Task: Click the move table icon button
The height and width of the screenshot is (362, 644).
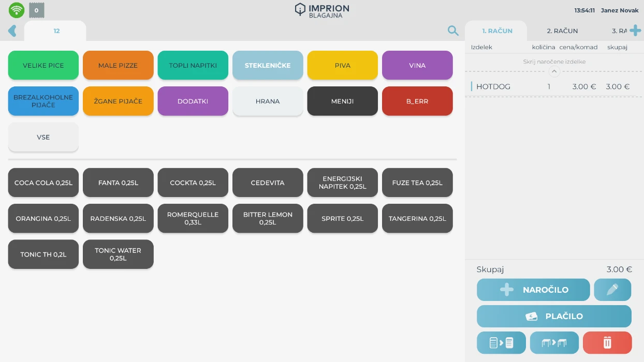Action: coord(554,342)
